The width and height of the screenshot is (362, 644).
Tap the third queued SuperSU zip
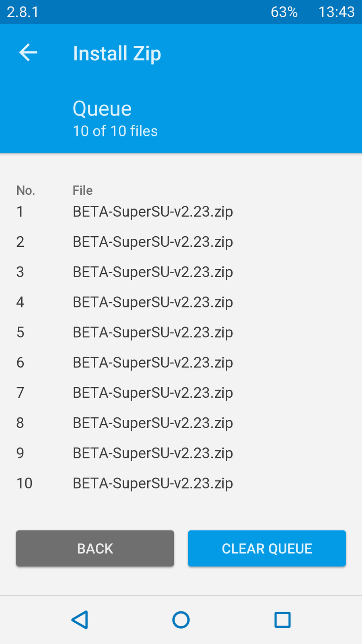click(x=152, y=272)
